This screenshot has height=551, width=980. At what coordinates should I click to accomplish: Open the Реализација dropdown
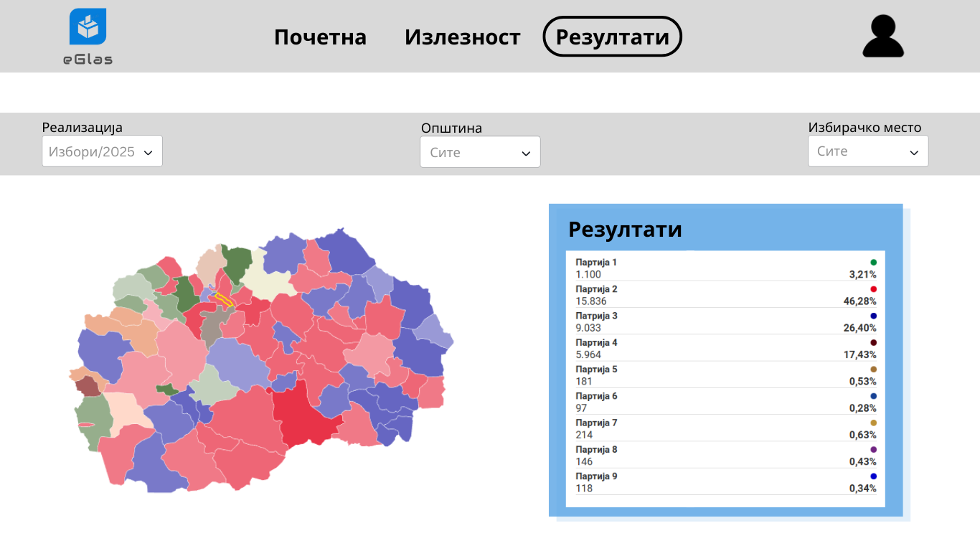point(102,151)
